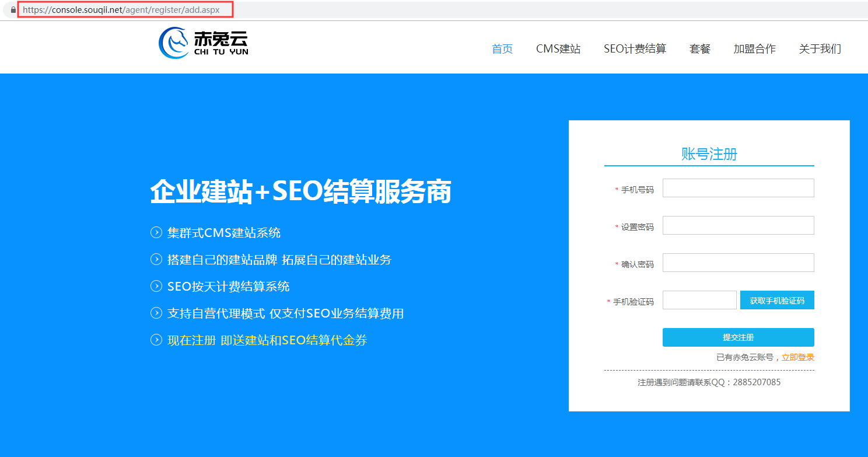The width and height of the screenshot is (868, 457).
Task: Open the CMS建站 menu item
Action: tap(558, 49)
